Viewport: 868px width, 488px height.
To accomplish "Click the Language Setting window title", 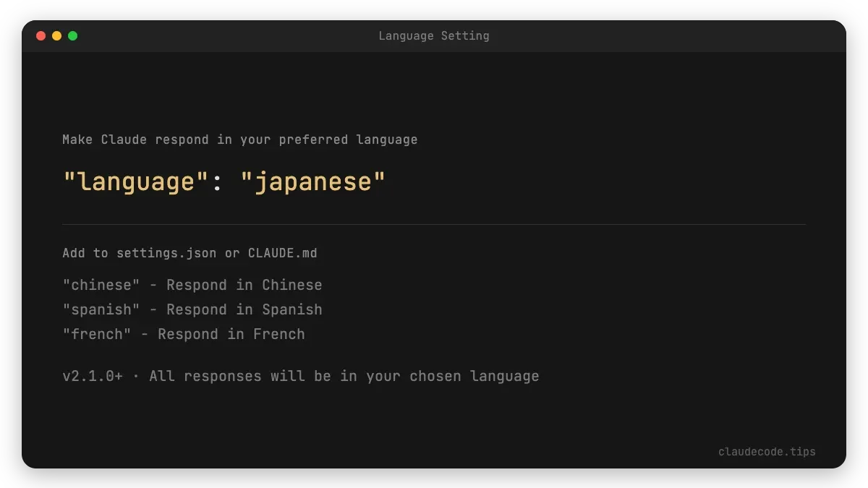I will click(x=434, y=35).
